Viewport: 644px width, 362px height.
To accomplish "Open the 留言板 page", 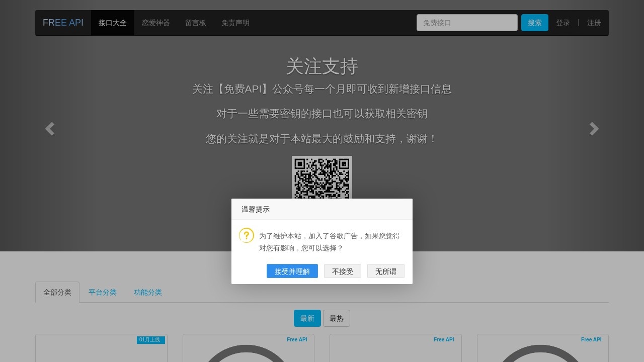I will point(196,23).
